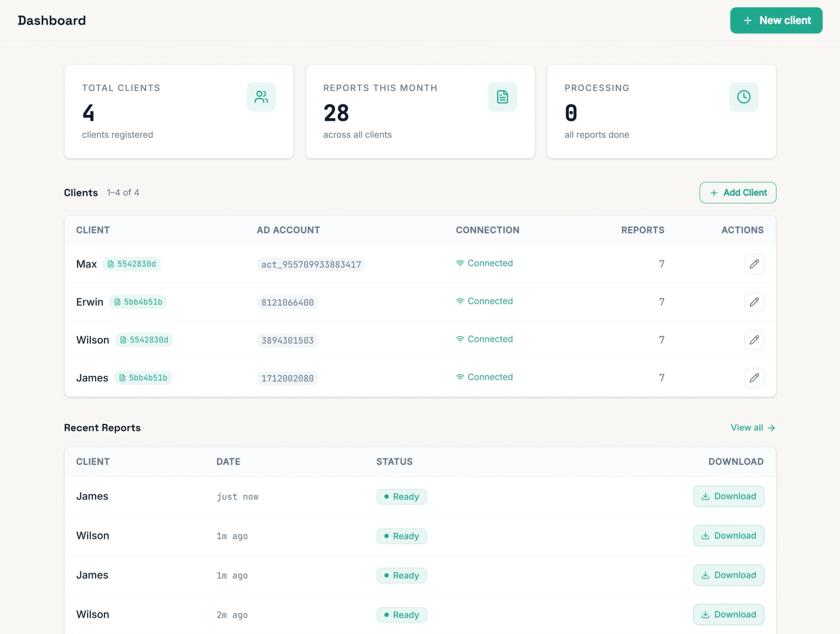Open the edit pencil for the James client
Screen dimensions: 840x634
754,378
